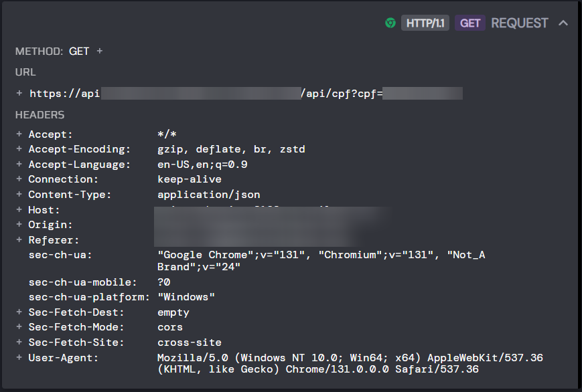Click the HTTP/1.1 protocol badge
The height and width of the screenshot is (392, 582).
click(425, 23)
